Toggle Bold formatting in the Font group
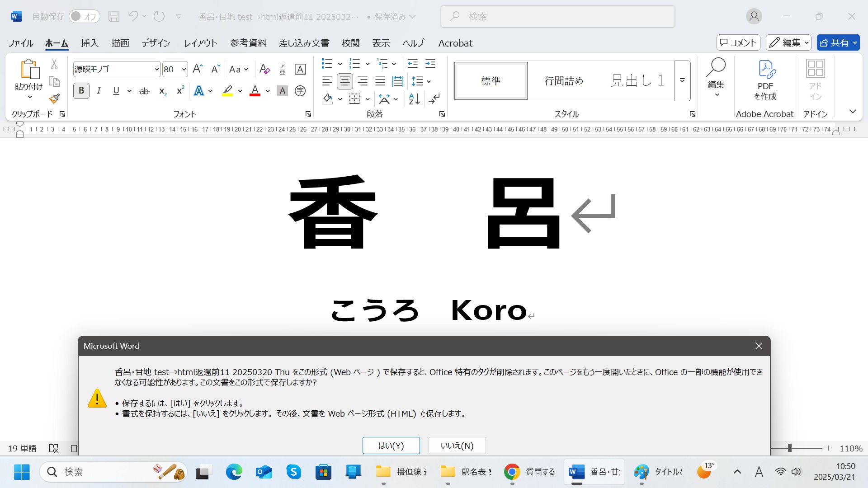 pos(81,90)
